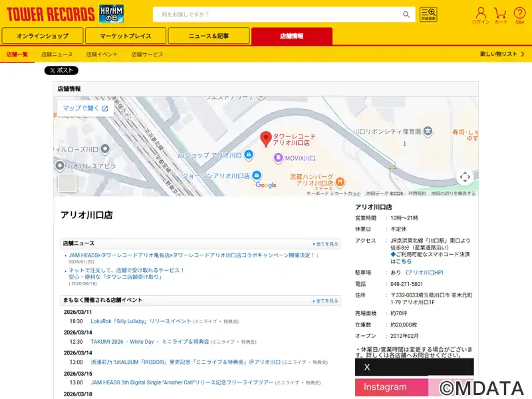Focus the search input field
Image resolution: width=532 pixels, height=399 pixels.
point(278,14)
